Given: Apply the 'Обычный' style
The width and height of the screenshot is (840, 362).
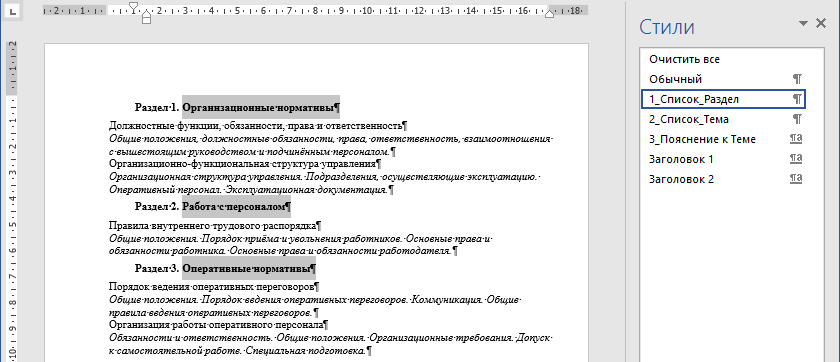Looking at the screenshot, I should (x=723, y=79).
